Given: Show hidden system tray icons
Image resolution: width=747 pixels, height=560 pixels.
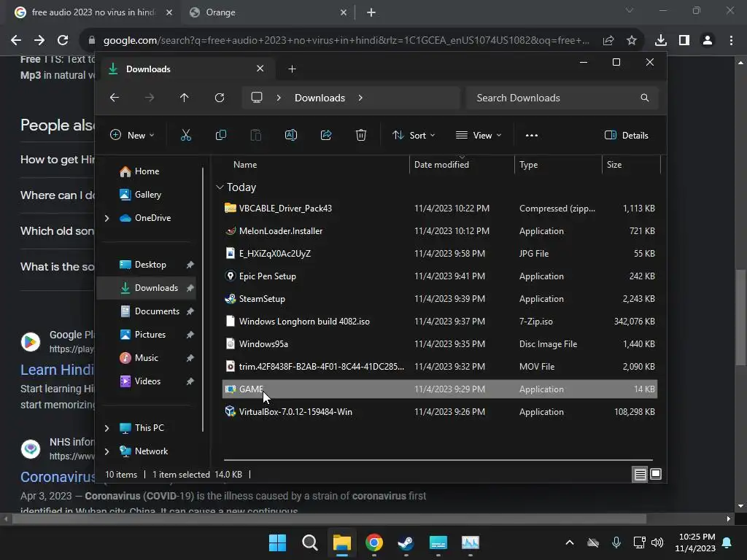Looking at the screenshot, I should pos(569,542).
